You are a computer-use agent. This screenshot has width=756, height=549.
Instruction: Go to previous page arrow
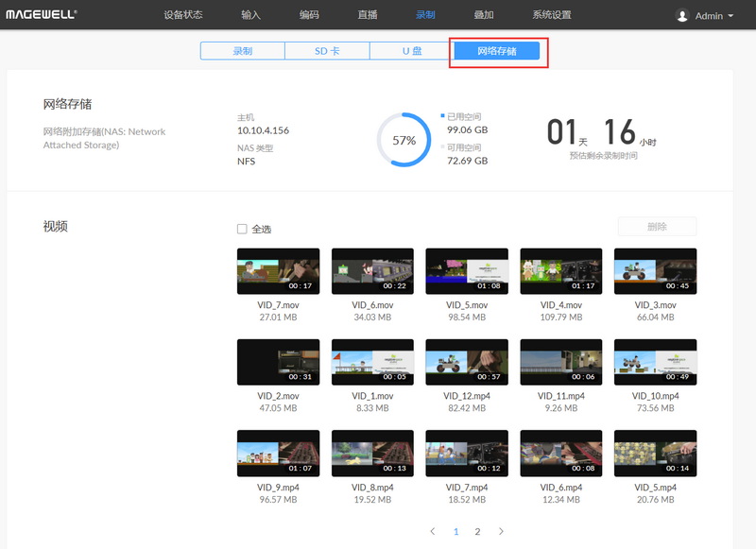point(433,532)
